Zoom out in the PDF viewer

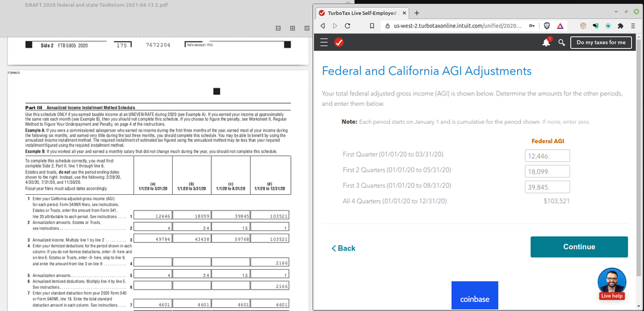[x=278, y=28]
